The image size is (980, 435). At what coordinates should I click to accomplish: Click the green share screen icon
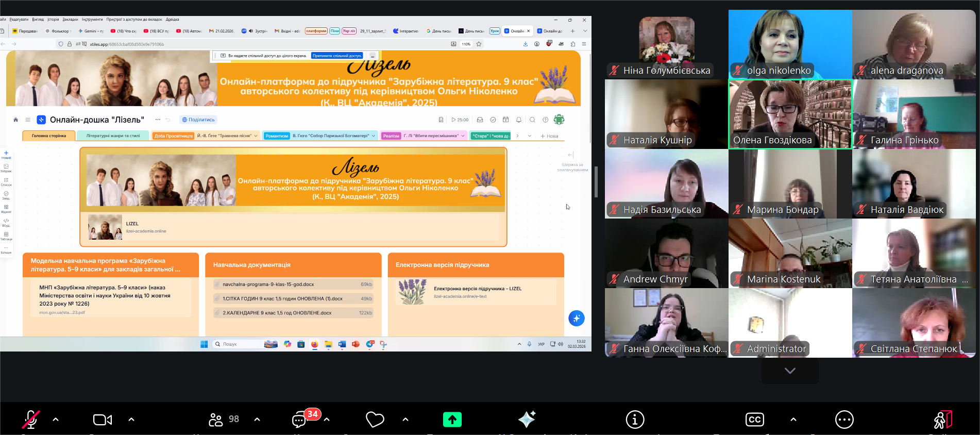pyautogui.click(x=452, y=420)
